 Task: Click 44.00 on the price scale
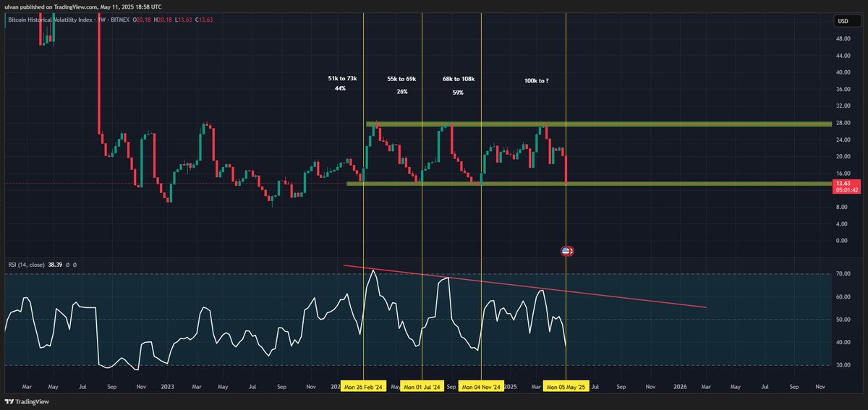pyautogui.click(x=843, y=56)
